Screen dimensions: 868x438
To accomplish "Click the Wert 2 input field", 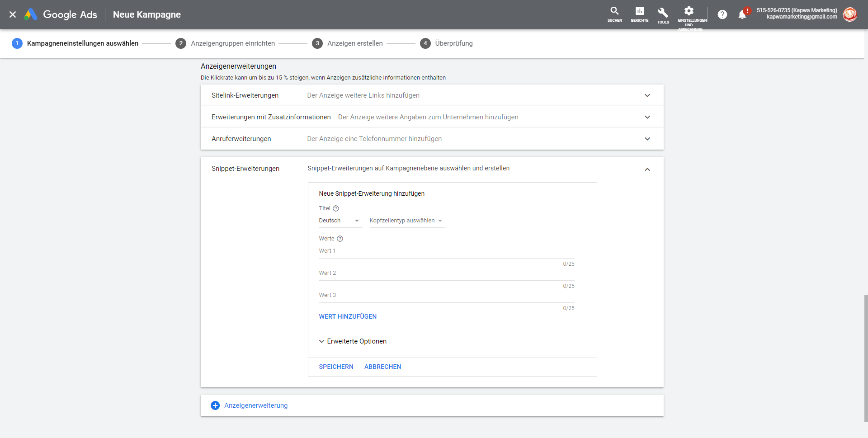I will click(447, 273).
